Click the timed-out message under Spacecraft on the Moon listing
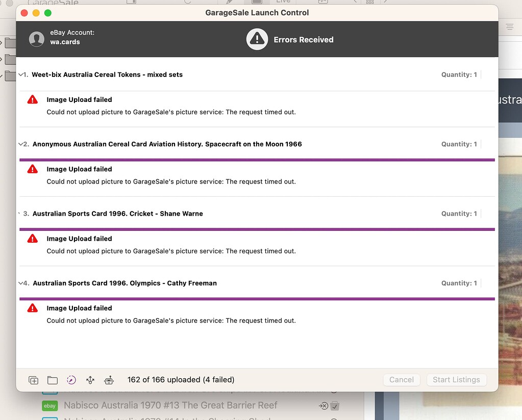Screen dimensions: 522x420 click(x=171, y=181)
